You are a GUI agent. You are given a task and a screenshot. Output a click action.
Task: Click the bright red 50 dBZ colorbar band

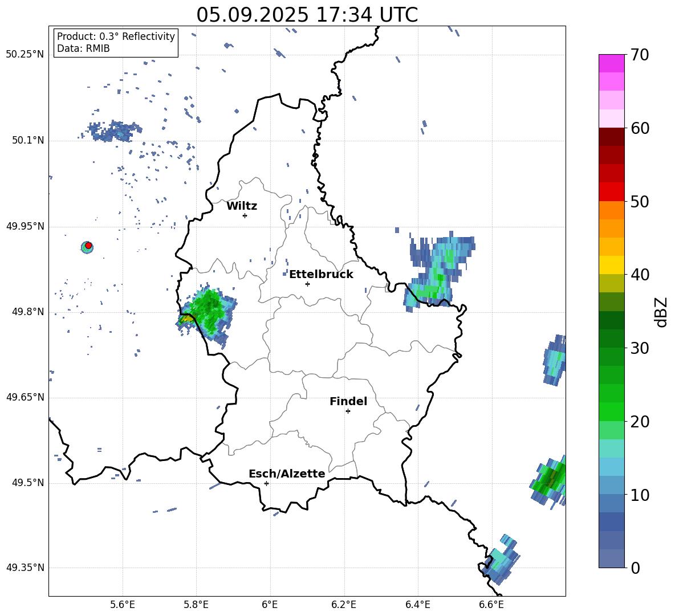pos(611,192)
